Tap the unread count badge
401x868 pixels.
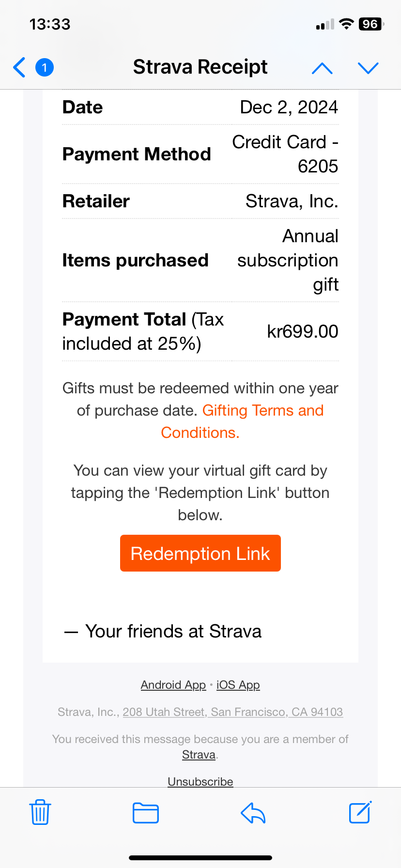tap(45, 67)
